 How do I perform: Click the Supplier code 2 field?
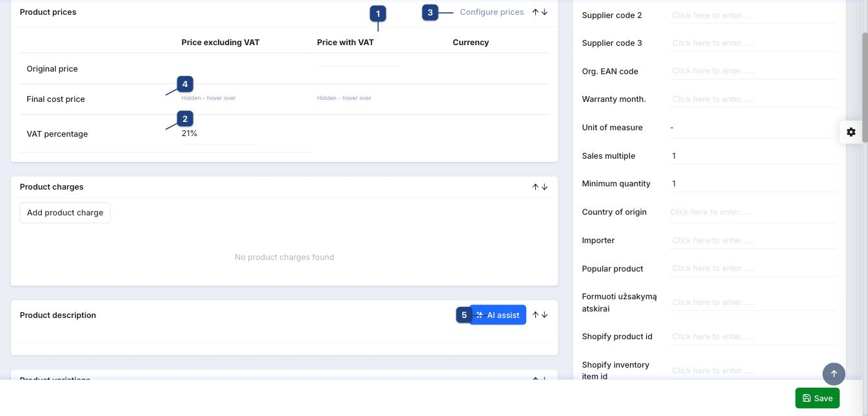point(753,15)
